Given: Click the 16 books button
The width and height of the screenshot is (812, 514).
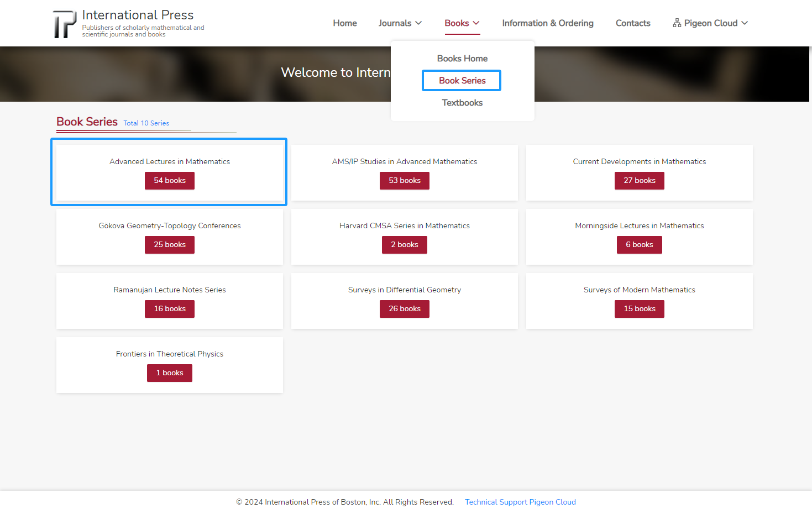Looking at the screenshot, I should coord(170,309).
